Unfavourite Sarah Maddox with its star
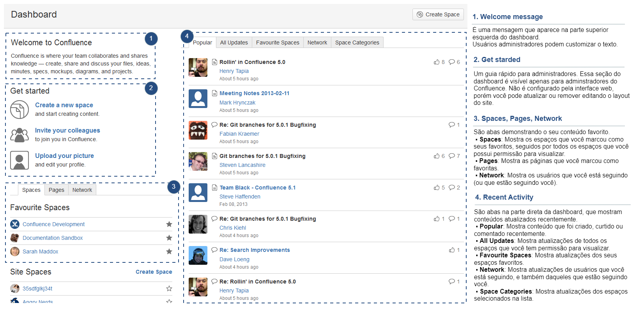This screenshot has height=317, width=644. point(169,251)
